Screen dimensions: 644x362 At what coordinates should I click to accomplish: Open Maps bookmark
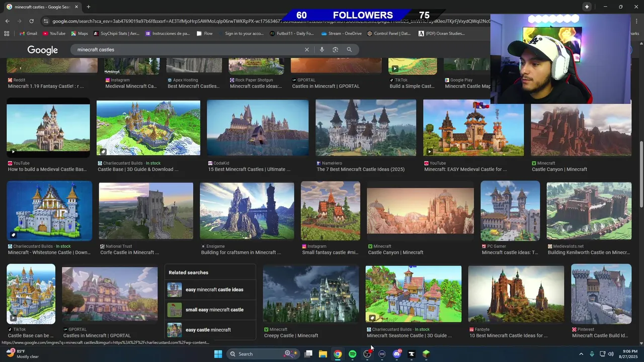(x=79, y=34)
